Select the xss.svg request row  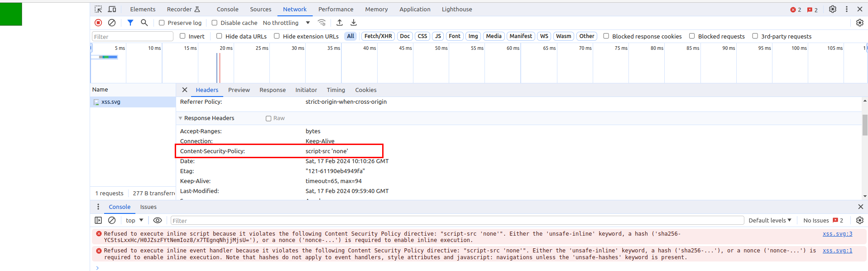coord(133,102)
